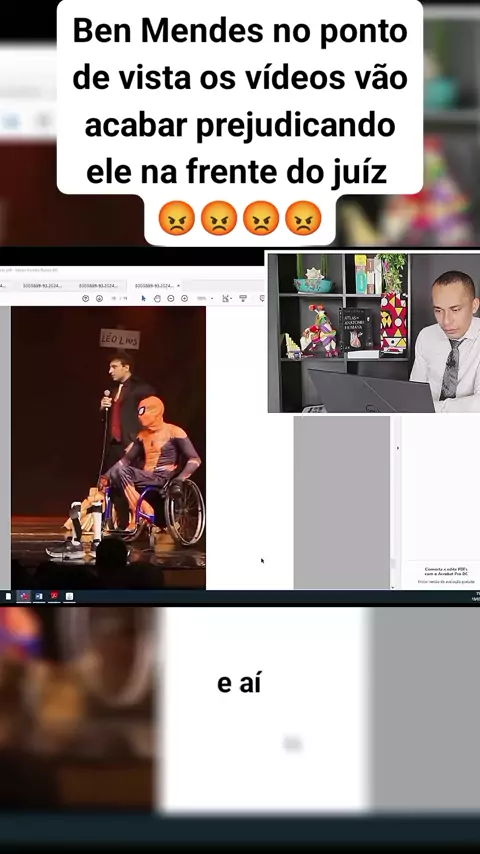Viewport: 480px width, 854px height.
Task: Open the red Acrobat icon in taskbar
Action: point(54,596)
